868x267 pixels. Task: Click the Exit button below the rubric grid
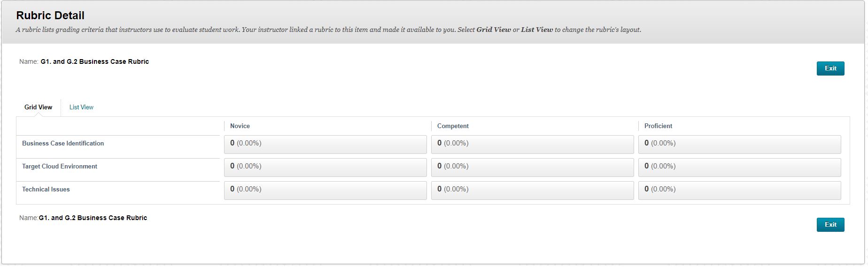pyautogui.click(x=830, y=225)
